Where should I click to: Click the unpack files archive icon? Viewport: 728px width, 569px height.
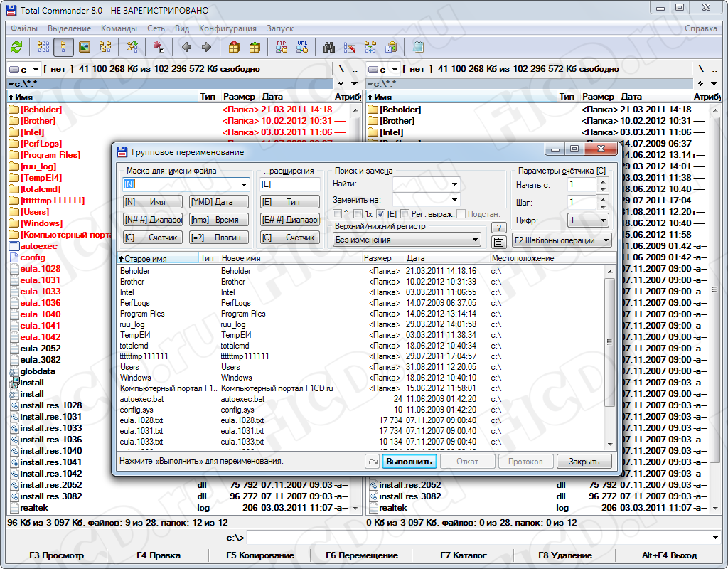[x=255, y=47]
